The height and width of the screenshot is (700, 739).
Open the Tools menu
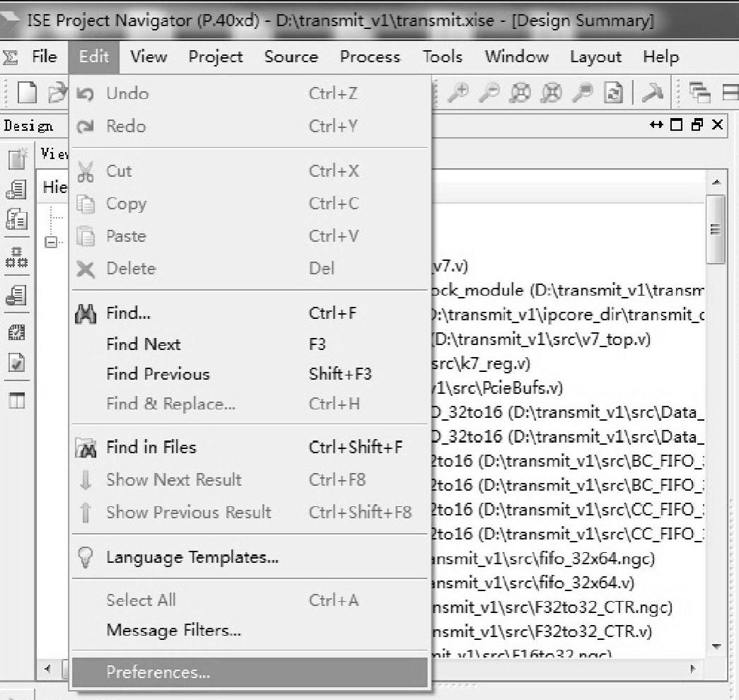pos(442,57)
